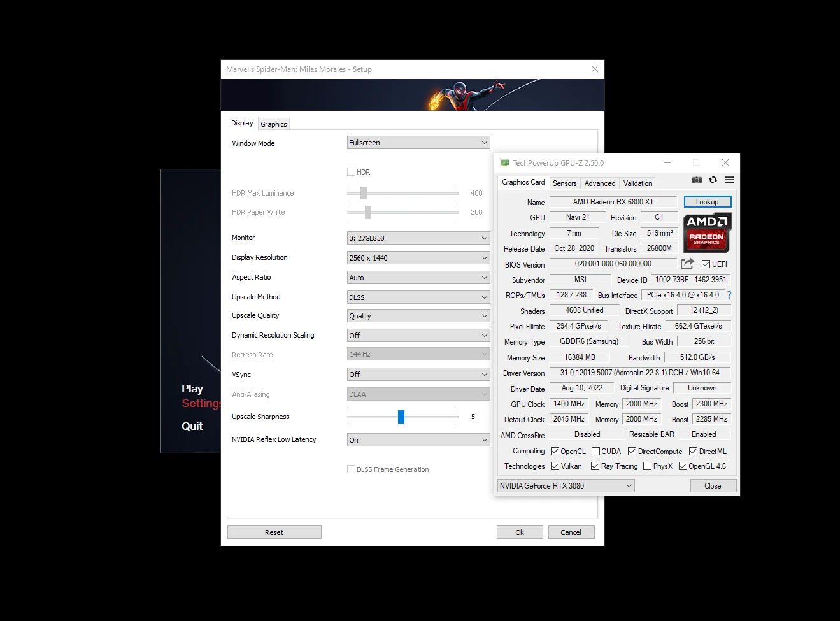Click the Reset button in Setup
840x621 pixels.
[x=274, y=532]
